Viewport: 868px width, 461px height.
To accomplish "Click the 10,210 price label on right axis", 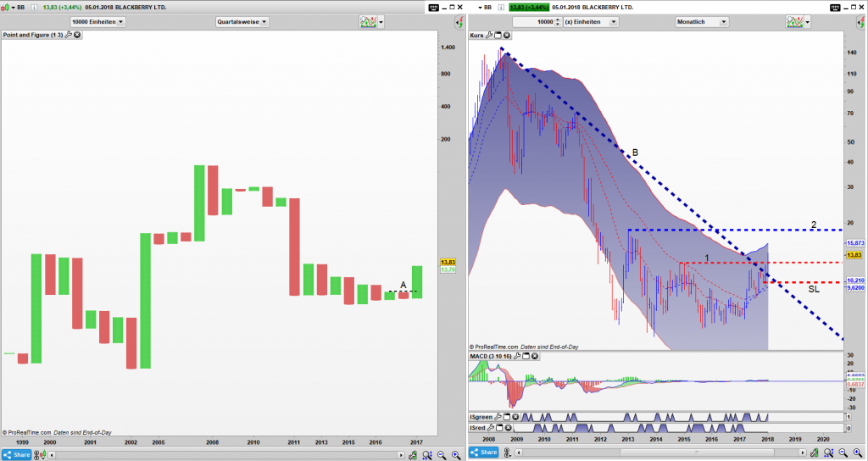I will pos(855,280).
